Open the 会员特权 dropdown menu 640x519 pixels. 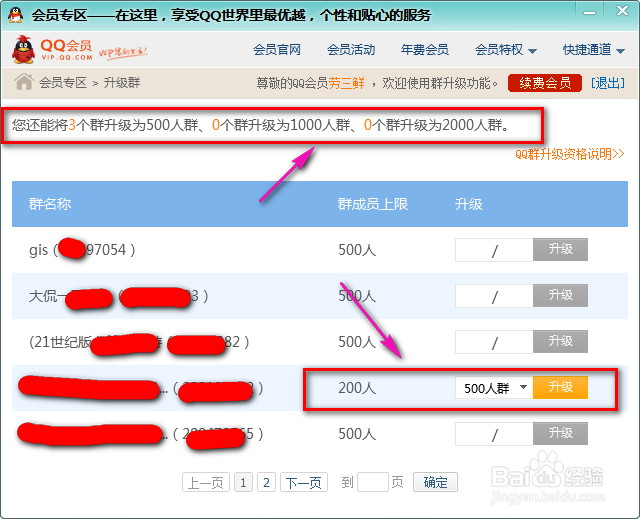tap(506, 50)
